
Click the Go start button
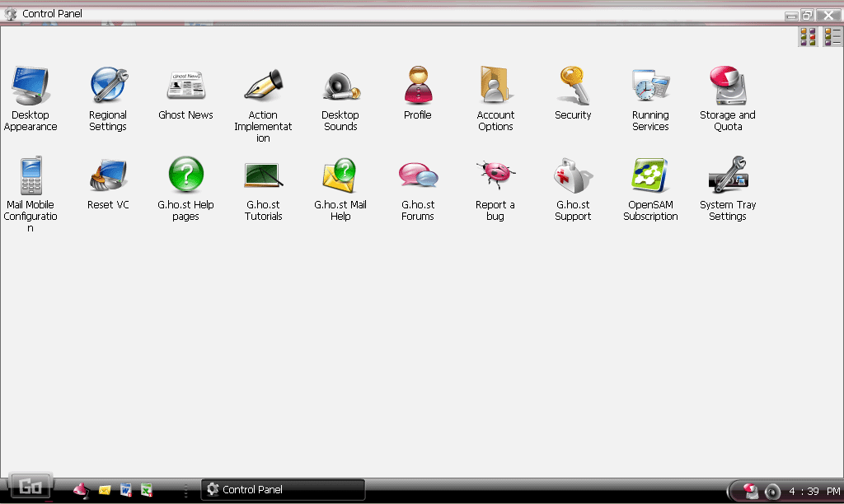coord(30,488)
